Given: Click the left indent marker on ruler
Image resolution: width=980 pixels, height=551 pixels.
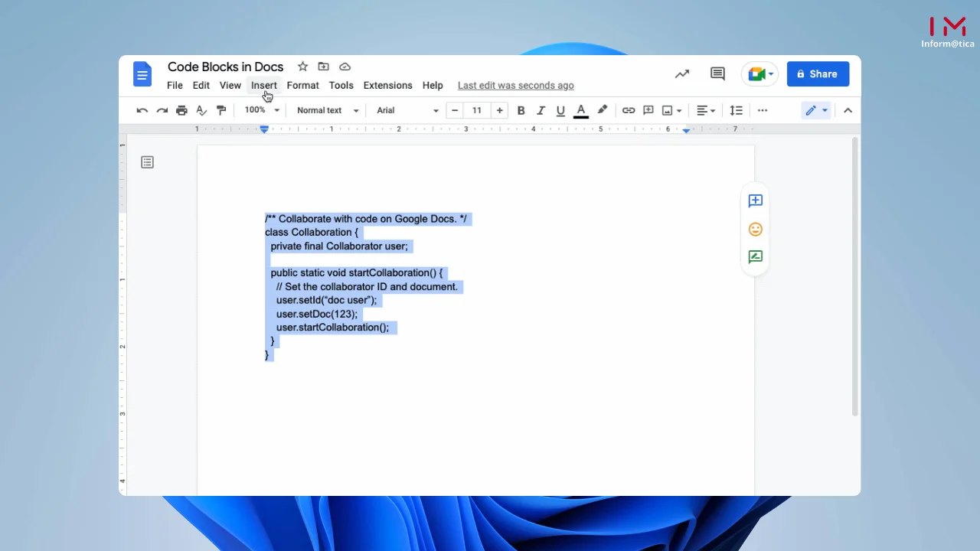Looking at the screenshot, I should 264,130.
